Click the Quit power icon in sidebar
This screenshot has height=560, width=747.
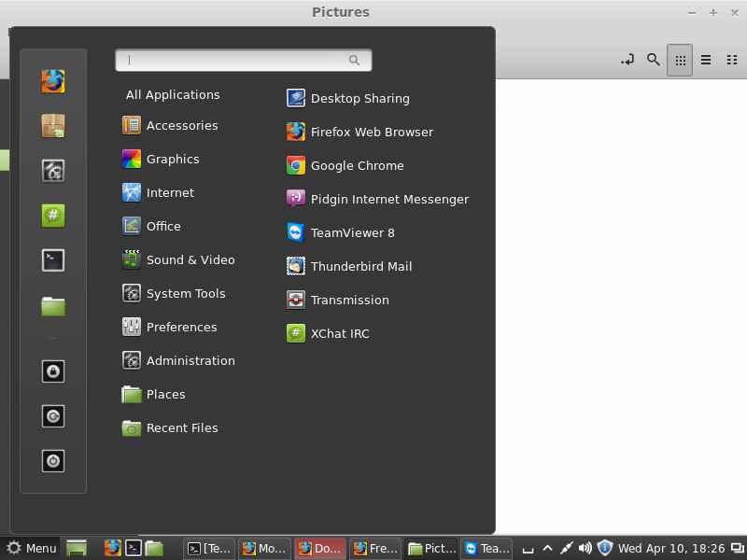53,461
